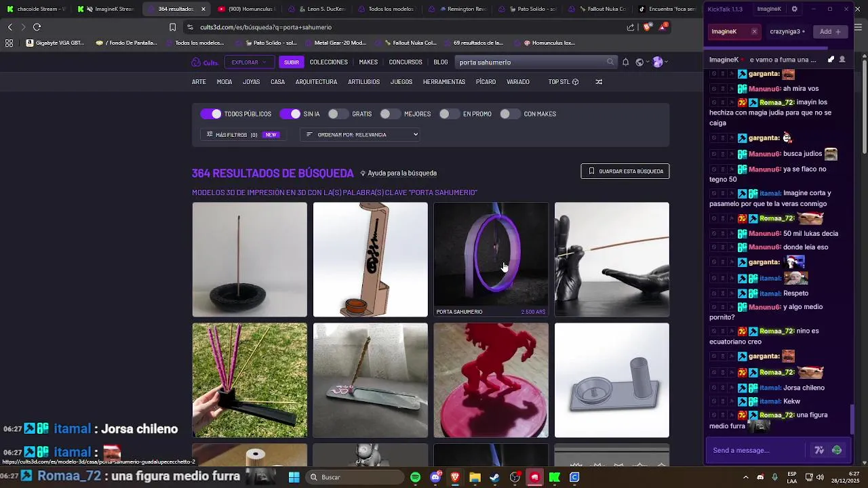Open the red horse incense holder thumbnail

(x=491, y=380)
